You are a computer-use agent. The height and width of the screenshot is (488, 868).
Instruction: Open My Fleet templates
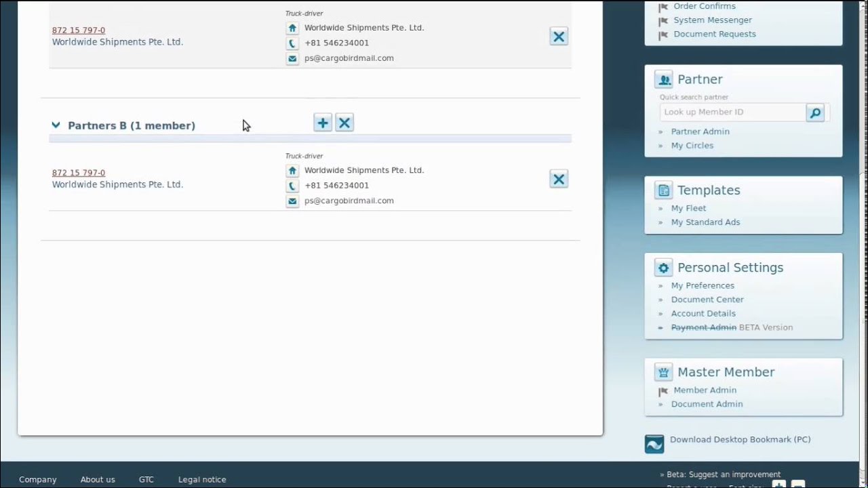(689, 209)
